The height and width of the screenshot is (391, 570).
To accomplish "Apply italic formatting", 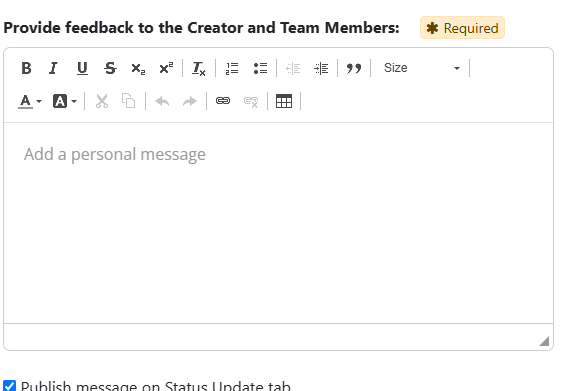I will coord(53,68).
